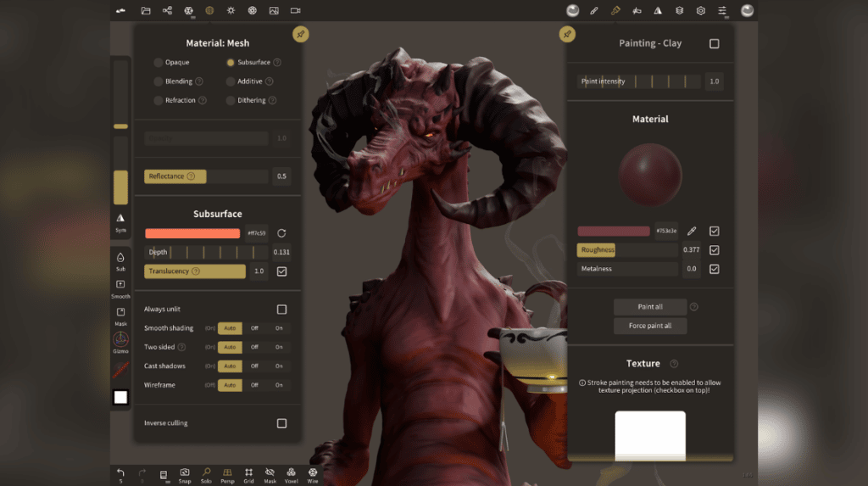Toggle the Grid display
The height and width of the screenshot is (486, 868).
click(248, 475)
